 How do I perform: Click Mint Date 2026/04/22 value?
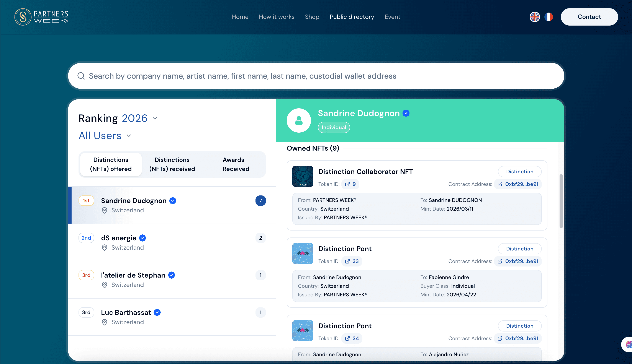pyautogui.click(x=461, y=294)
